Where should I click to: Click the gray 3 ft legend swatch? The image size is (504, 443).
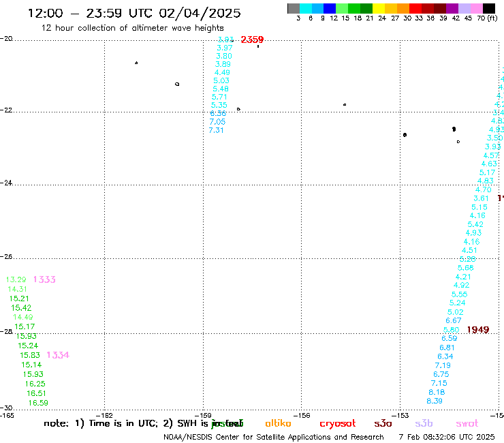(x=294, y=8)
